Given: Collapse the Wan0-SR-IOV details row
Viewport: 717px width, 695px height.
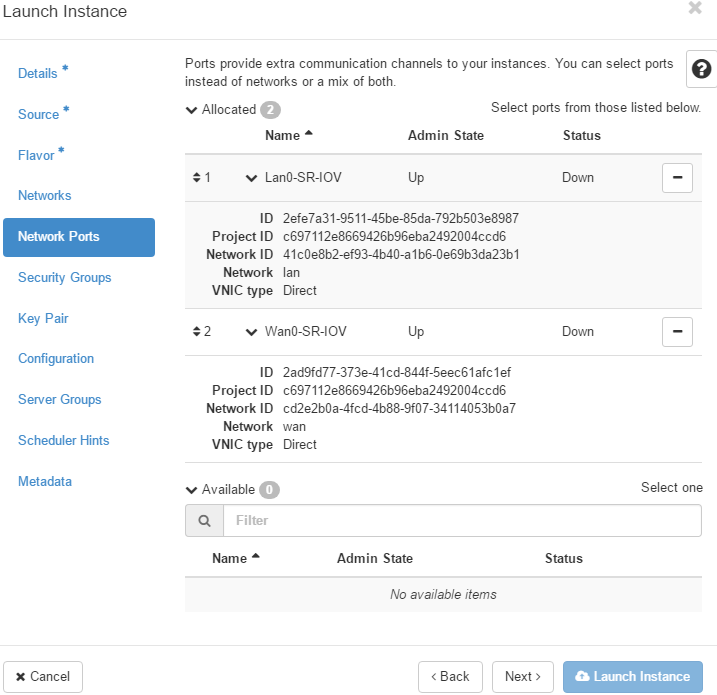Looking at the screenshot, I should pos(251,332).
